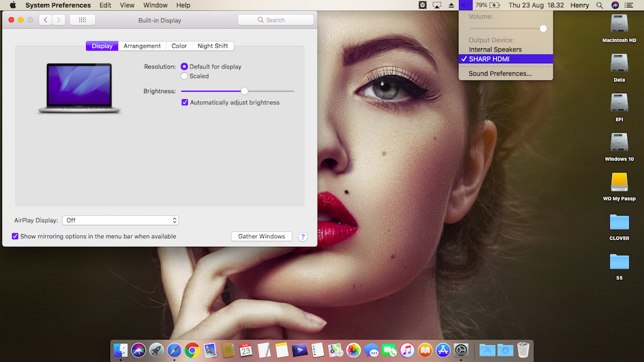644x362 pixels.
Task: Click the help question mark button
Action: (303, 237)
